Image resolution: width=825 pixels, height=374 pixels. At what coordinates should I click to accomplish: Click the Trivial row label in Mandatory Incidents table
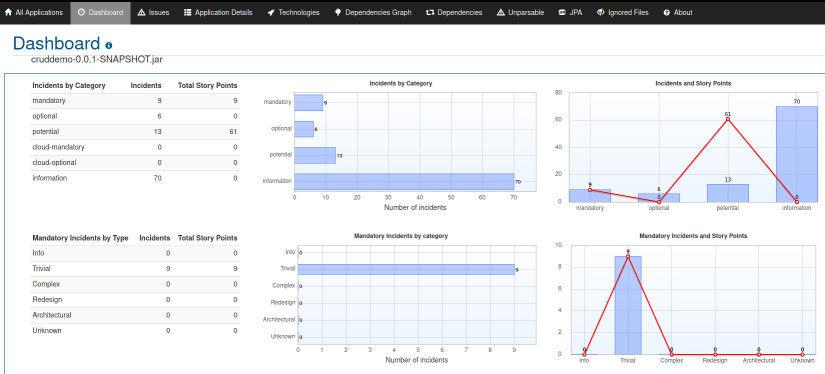pos(41,268)
